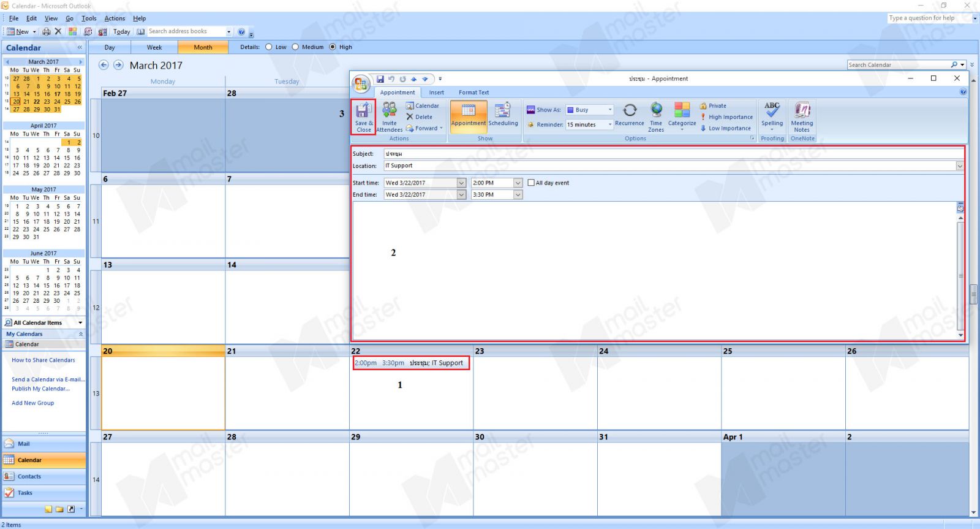Switch to the Day view tab

[x=110, y=47]
